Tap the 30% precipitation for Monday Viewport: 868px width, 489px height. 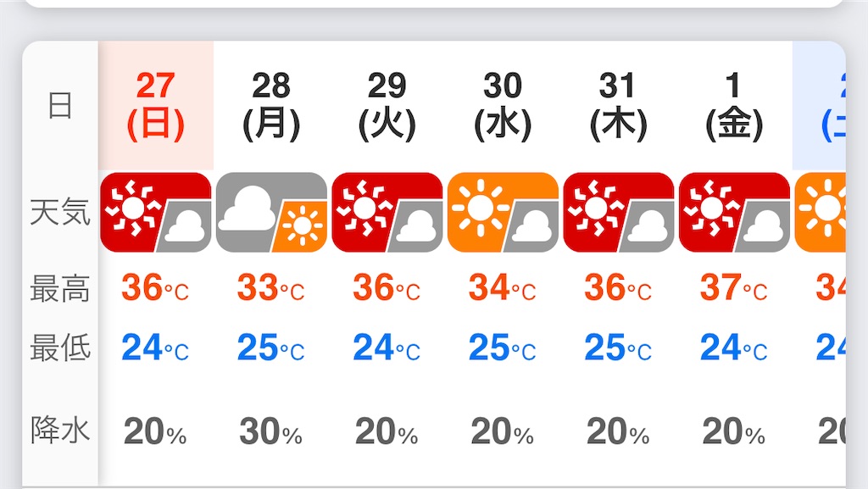coord(271,431)
